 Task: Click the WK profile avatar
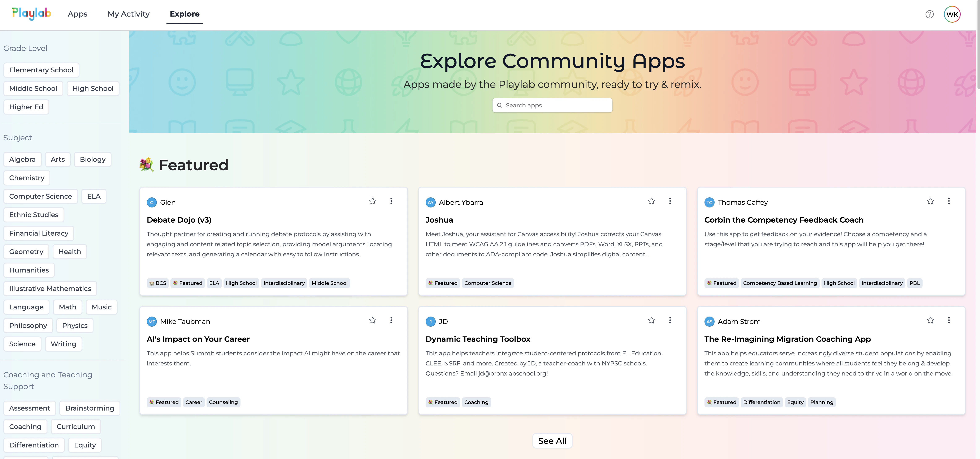coord(952,14)
